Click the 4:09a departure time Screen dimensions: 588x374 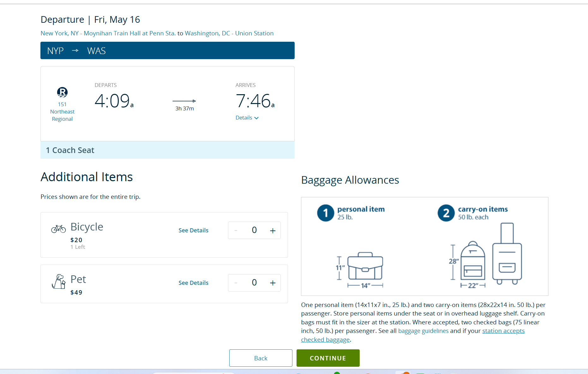click(114, 101)
